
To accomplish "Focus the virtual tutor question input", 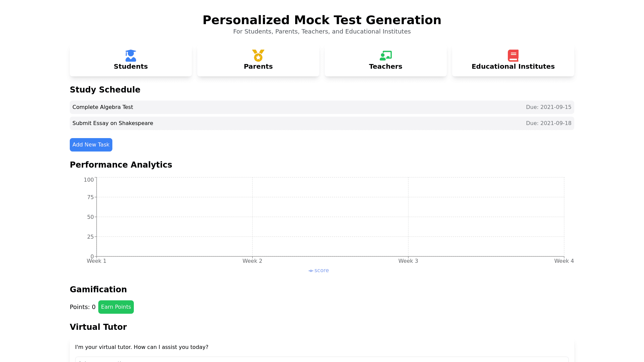I will [322, 360].
